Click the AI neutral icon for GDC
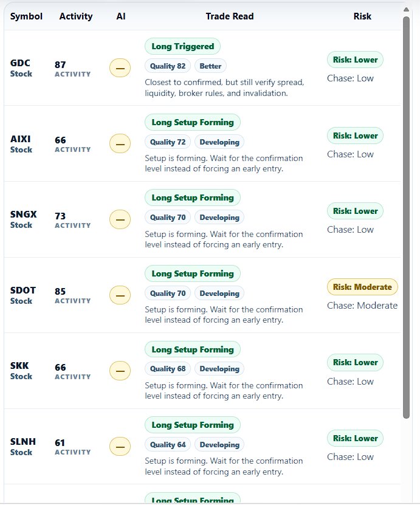This screenshot has height=505, width=420. click(120, 68)
